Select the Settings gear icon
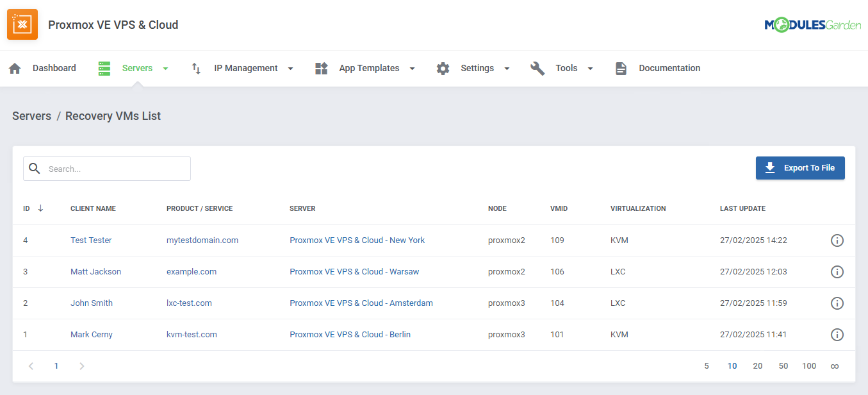 point(443,68)
